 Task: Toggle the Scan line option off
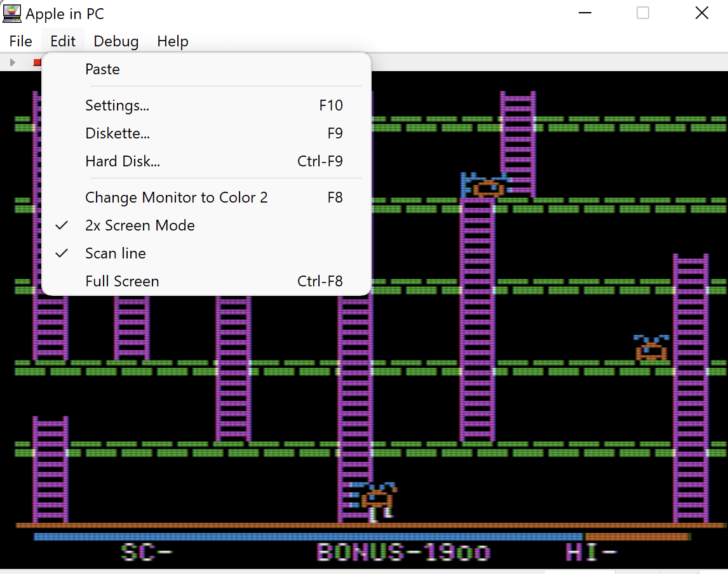[x=116, y=253]
